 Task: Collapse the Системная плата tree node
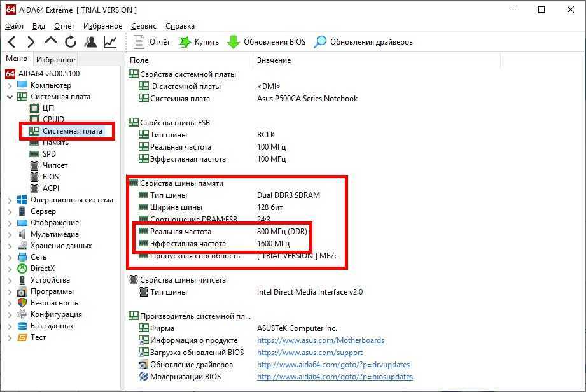tap(10, 97)
